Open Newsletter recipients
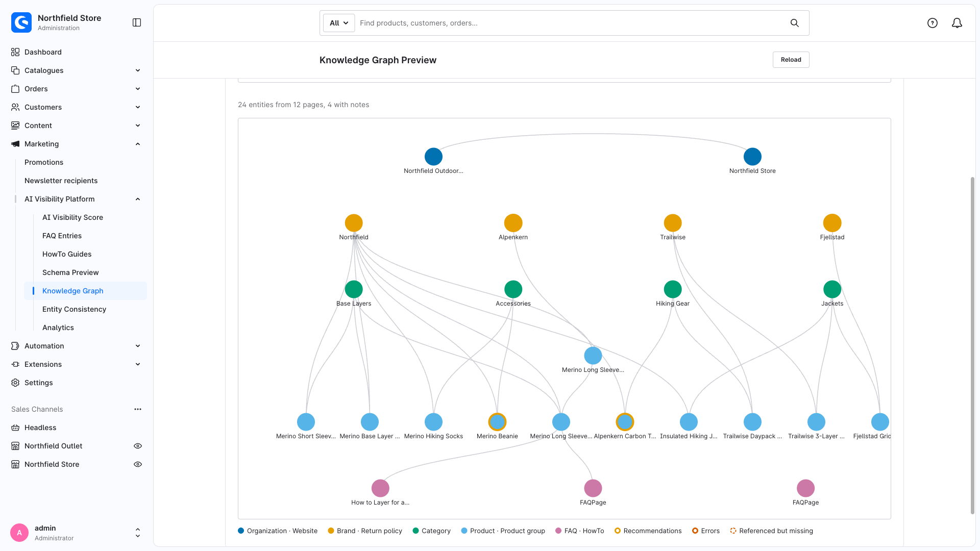 click(61, 181)
